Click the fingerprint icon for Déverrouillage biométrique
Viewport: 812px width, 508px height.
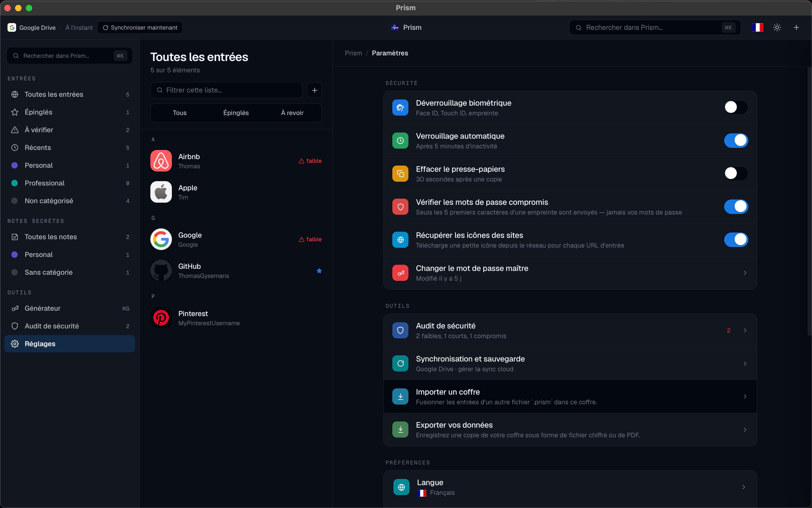click(x=400, y=108)
